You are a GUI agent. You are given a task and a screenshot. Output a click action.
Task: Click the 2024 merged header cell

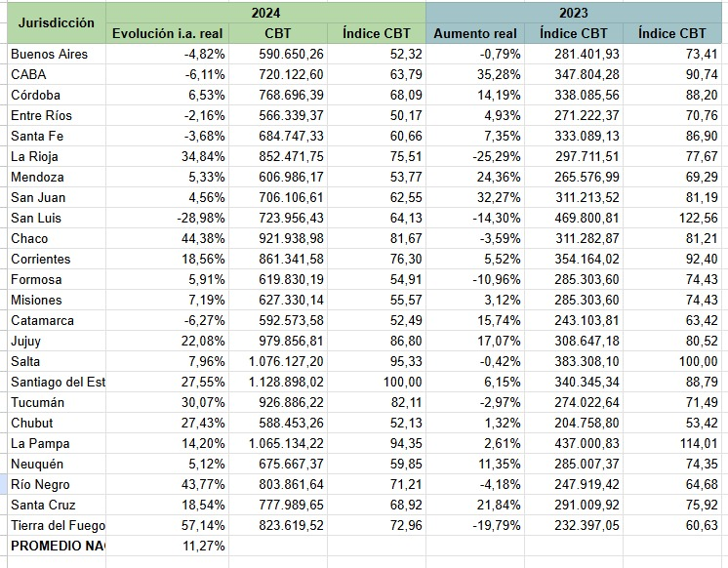pos(265,12)
